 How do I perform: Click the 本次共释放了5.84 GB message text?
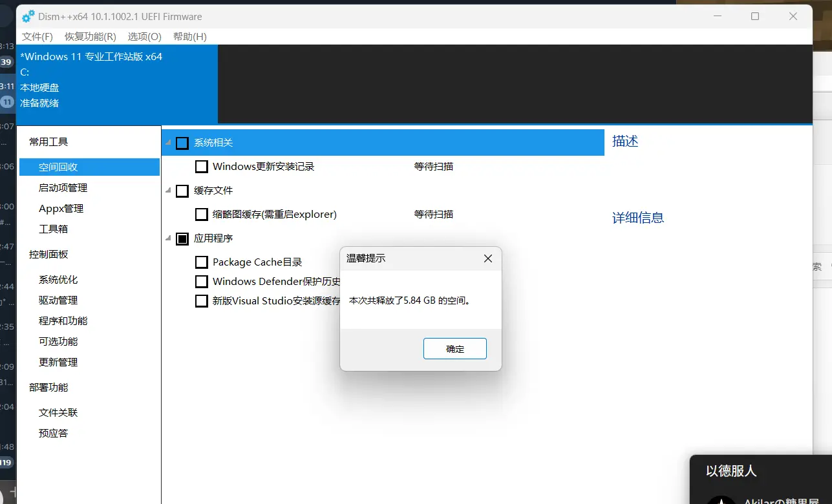point(410,301)
